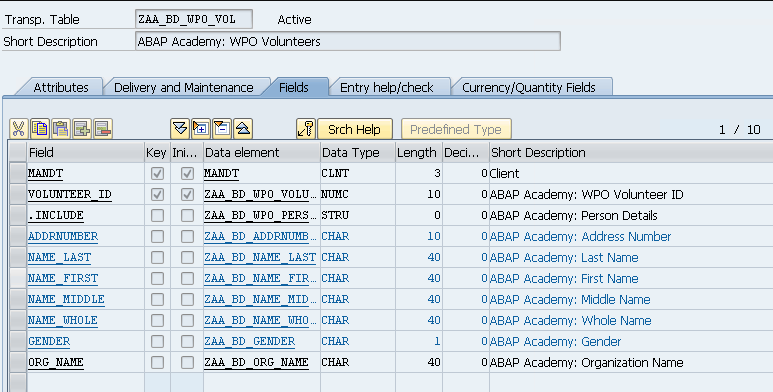Image resolution: width=773 pixels, height=392 pixels.
Task: Click 'ABAP Academy: Person Details' description
Action: pyautogui.click(x=573, y=215)
